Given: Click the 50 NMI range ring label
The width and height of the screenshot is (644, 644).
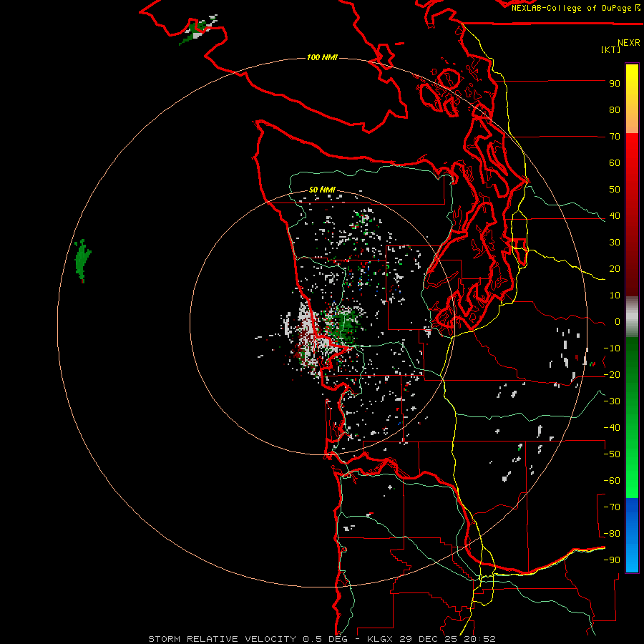Looking at the screenshot, I should pos(322,190).
